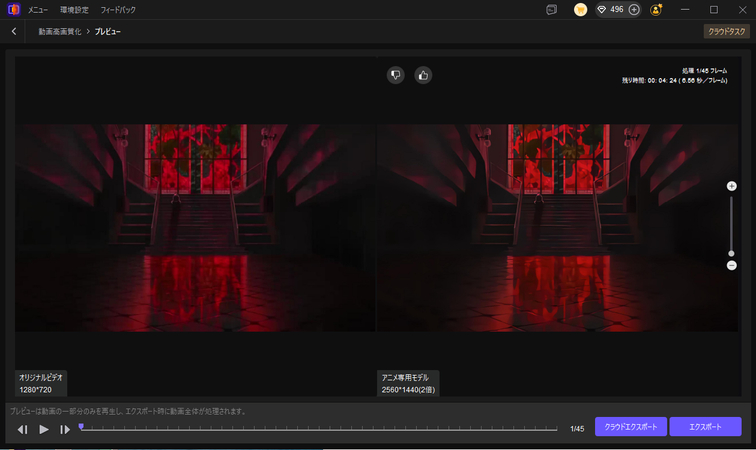Zoom out with the minus button
The height and width of the screenshot is (450, 756).
[731, 265]
